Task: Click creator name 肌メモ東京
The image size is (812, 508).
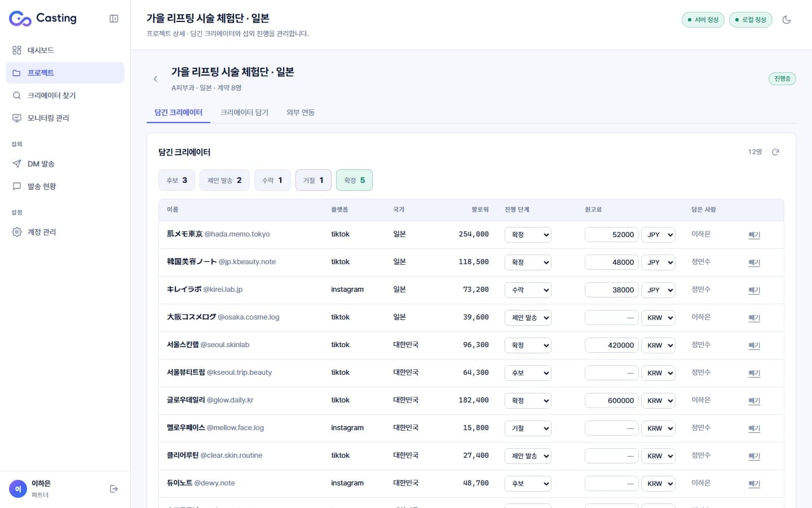Action: 184,234
